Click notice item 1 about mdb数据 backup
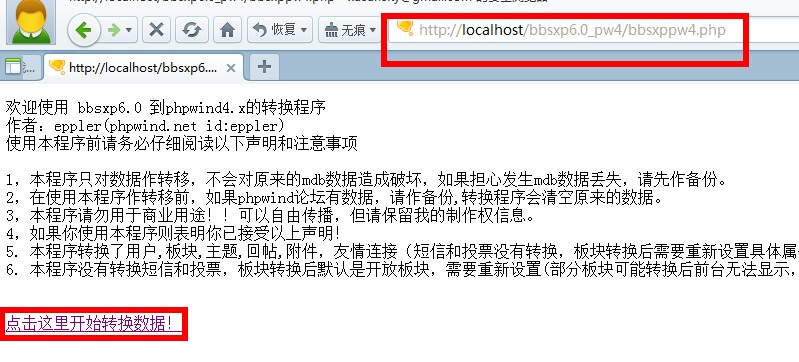This screenshot has width=799, height=362. 366,179
